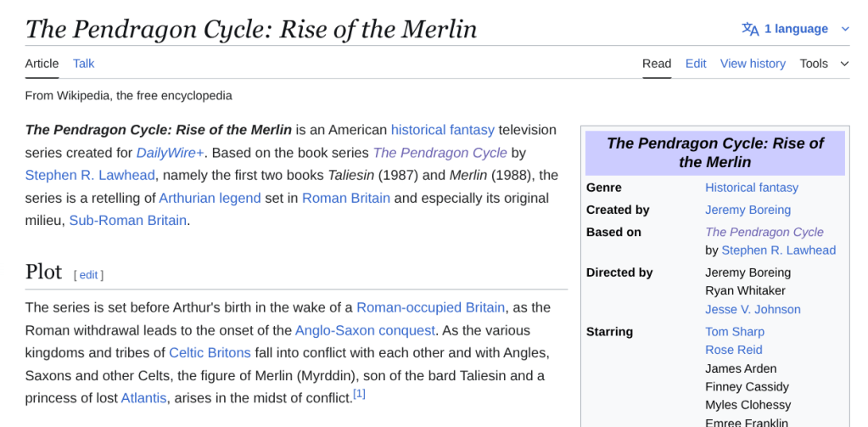Open the Anglo-Saxon conquest link
This screenshot has width=868, height=427.
(x=365, y=330)
